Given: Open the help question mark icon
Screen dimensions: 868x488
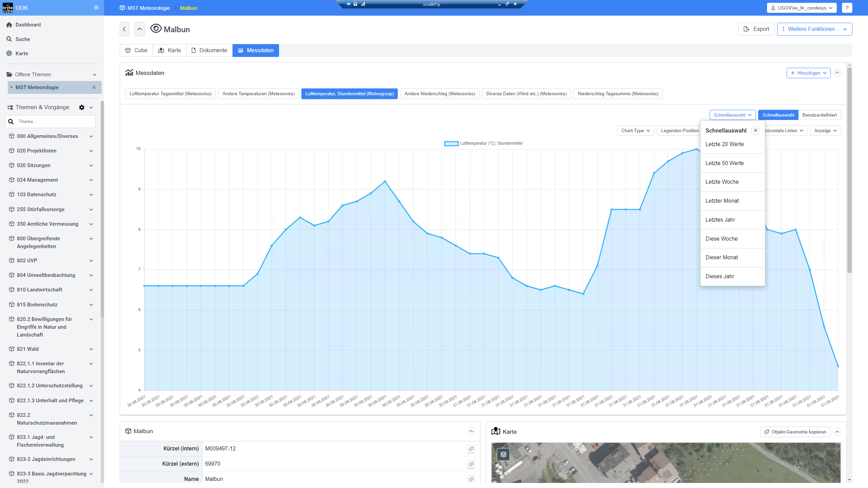Looking at the screenshot, I should pyautogui.click(x=847, y=8).
